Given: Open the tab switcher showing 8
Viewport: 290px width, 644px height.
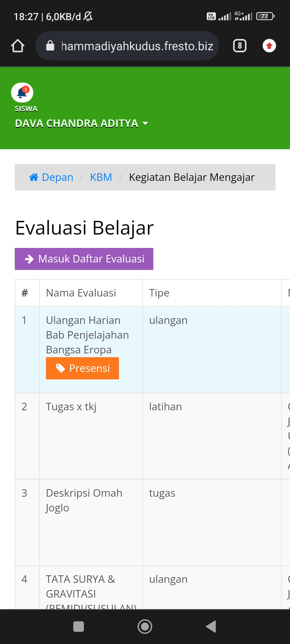Looking at the screenshot, I should pyautogui.click(x=240, y=46).
